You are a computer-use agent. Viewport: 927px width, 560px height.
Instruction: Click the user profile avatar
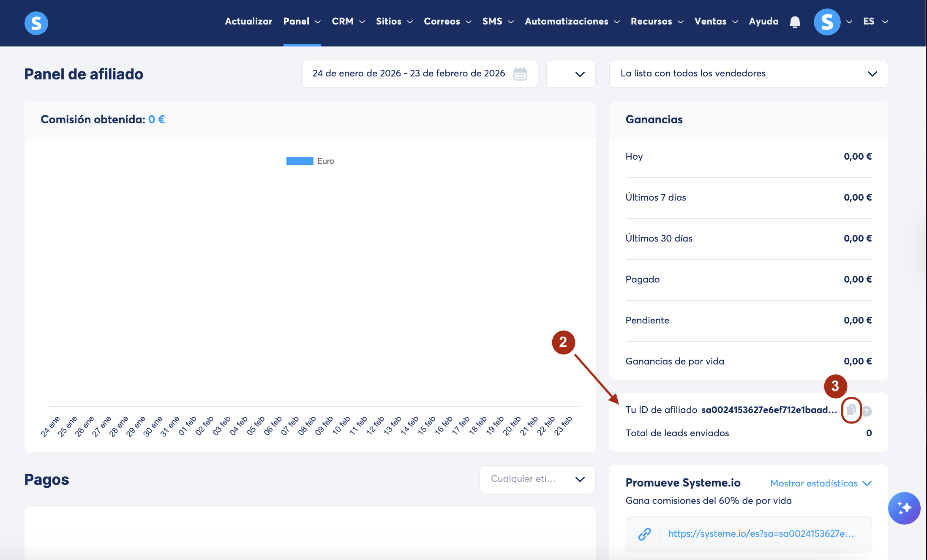[826, 22]
